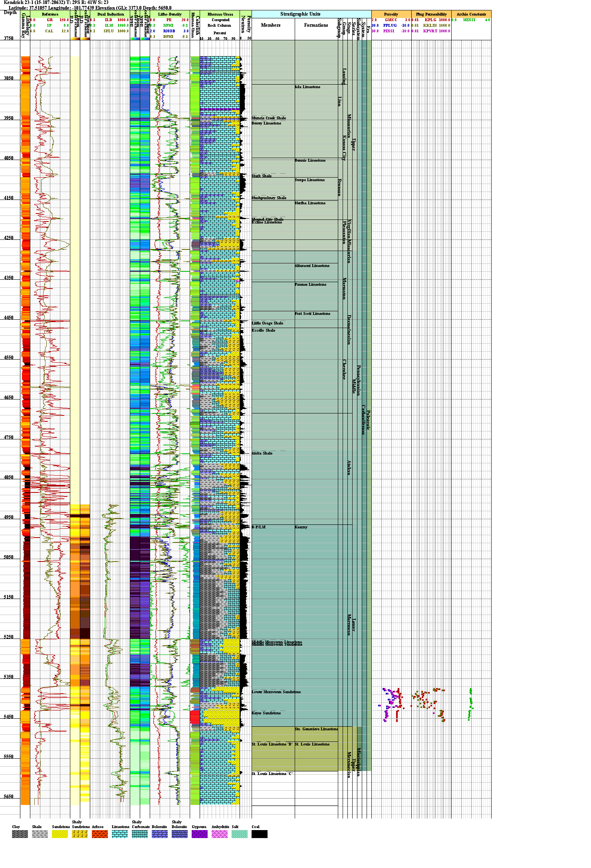The image size is (591, 868).
Task: Select the Shaly Sandstone legend pattern
Action: [80, 834]
